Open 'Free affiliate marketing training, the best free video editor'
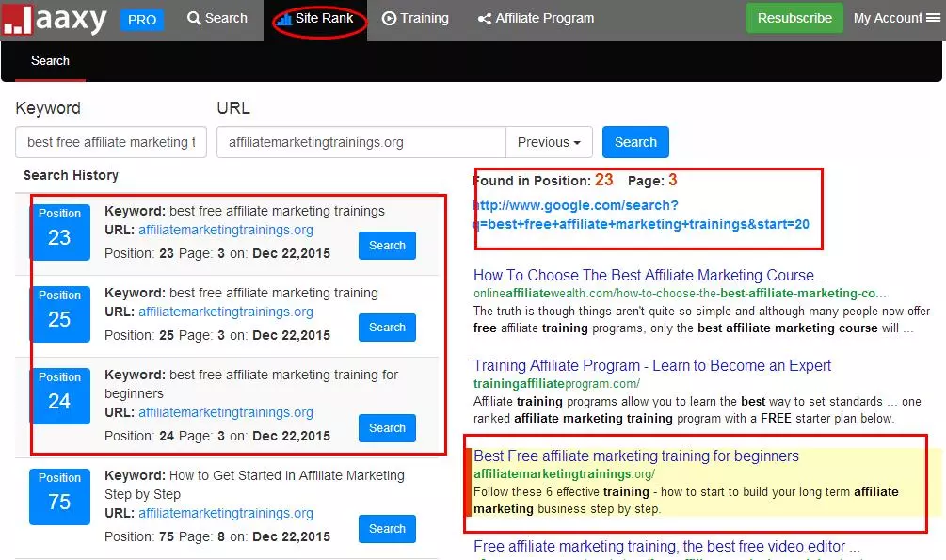Screen dimensions: 946x560 point(666,547)
